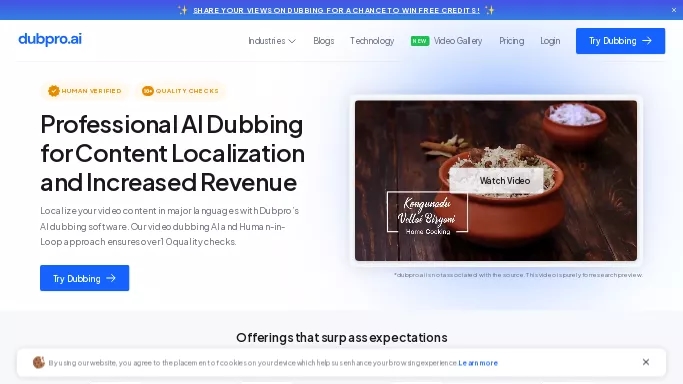Expand the Industries dropdown menu
The image size is (683, 384).
pyautogui.click(x=272, y=41)
